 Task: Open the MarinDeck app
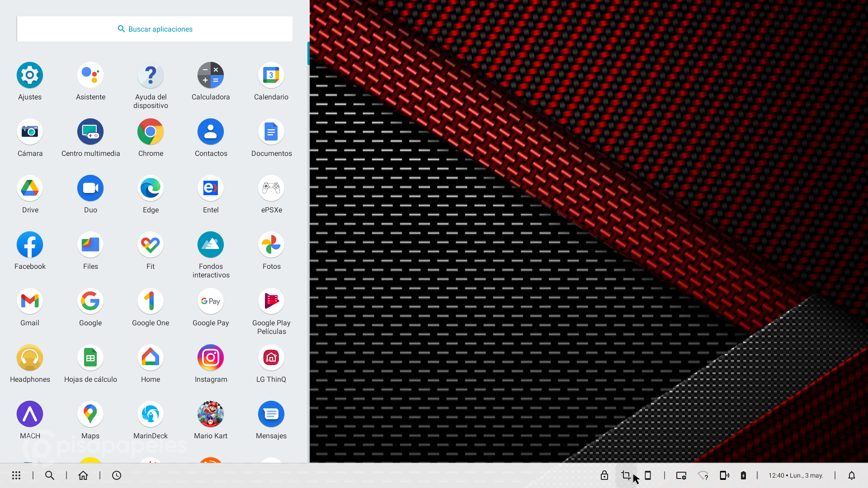tap(151, 414)
